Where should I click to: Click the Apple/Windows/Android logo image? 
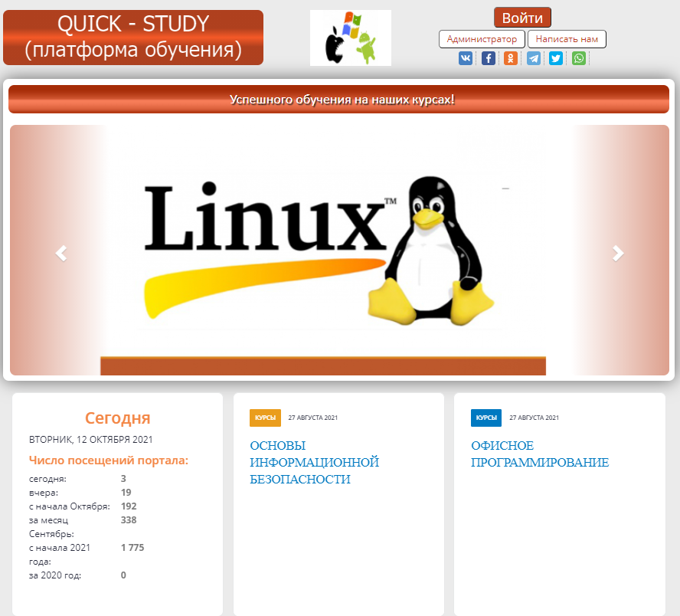[351, 38]
